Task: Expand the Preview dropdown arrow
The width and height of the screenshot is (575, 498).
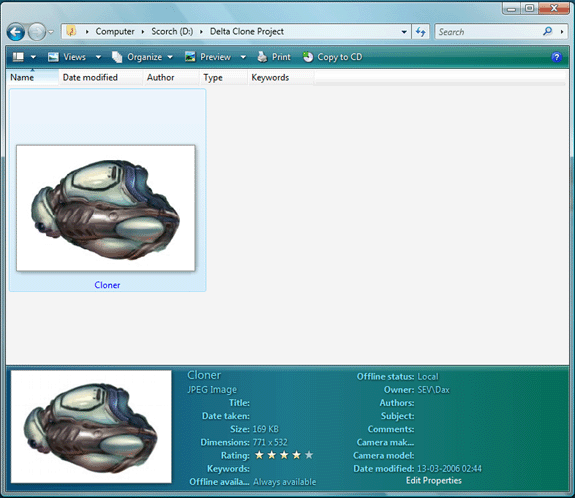Action: (x=243, y=57)
